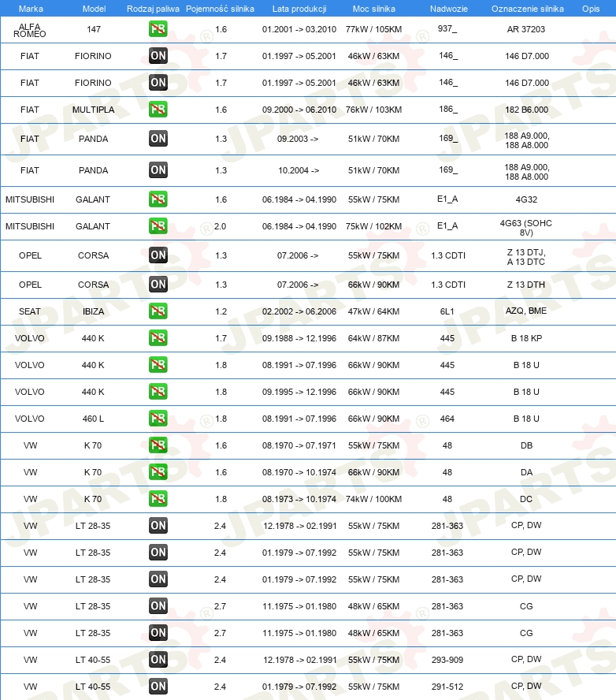Image resolution: width=616 pixels, height=700 pixels.
Task: Click production years 02.2002 -> 06.2006
Action: point(299,311)
